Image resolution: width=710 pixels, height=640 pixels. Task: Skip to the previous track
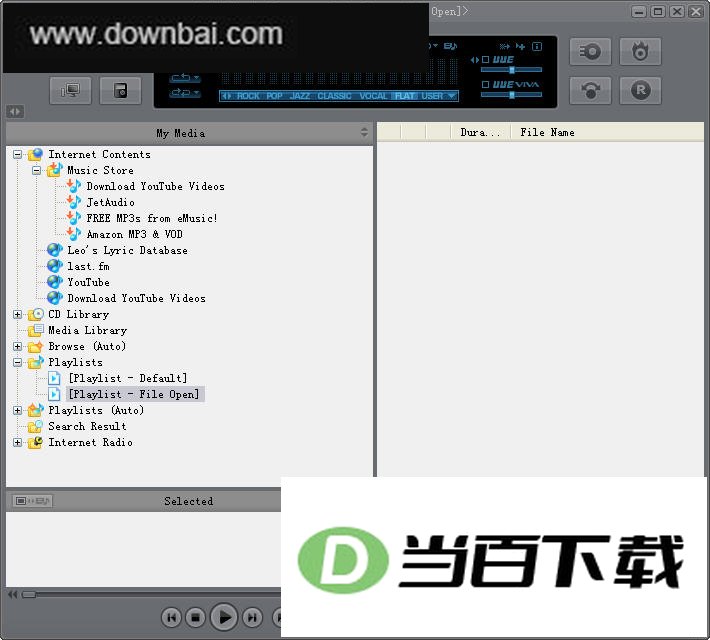pos(171,617)
